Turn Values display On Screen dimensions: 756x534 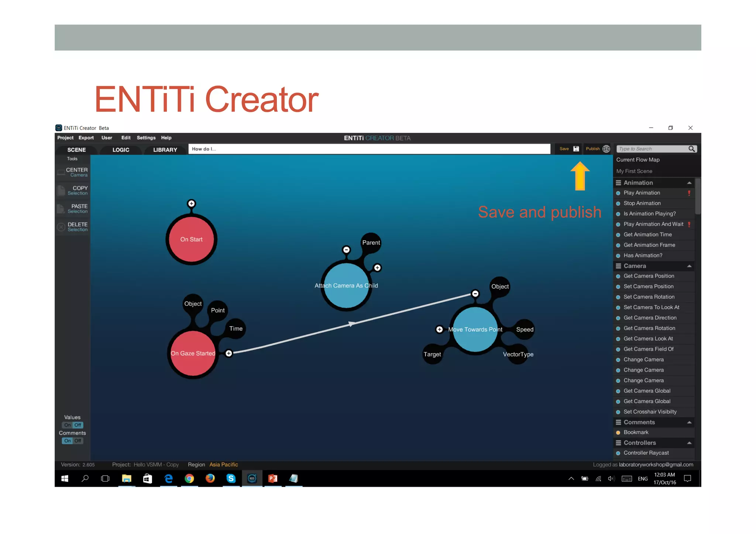tap(68, 425)
